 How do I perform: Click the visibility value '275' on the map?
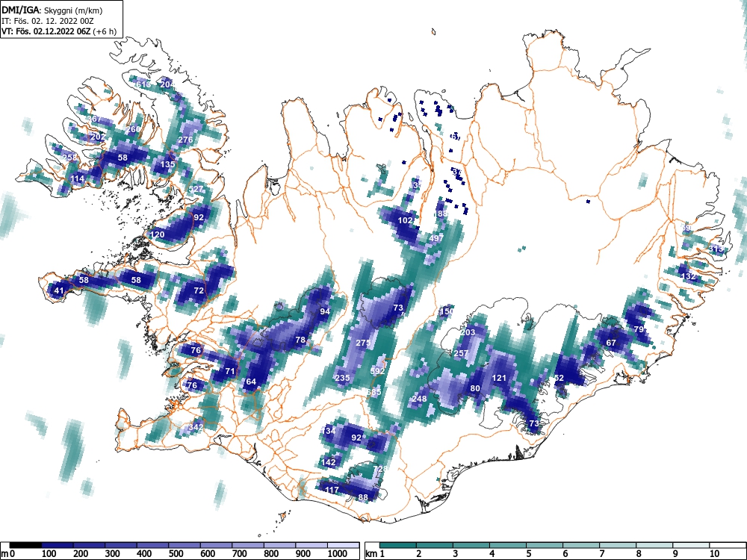coord(363,343)
